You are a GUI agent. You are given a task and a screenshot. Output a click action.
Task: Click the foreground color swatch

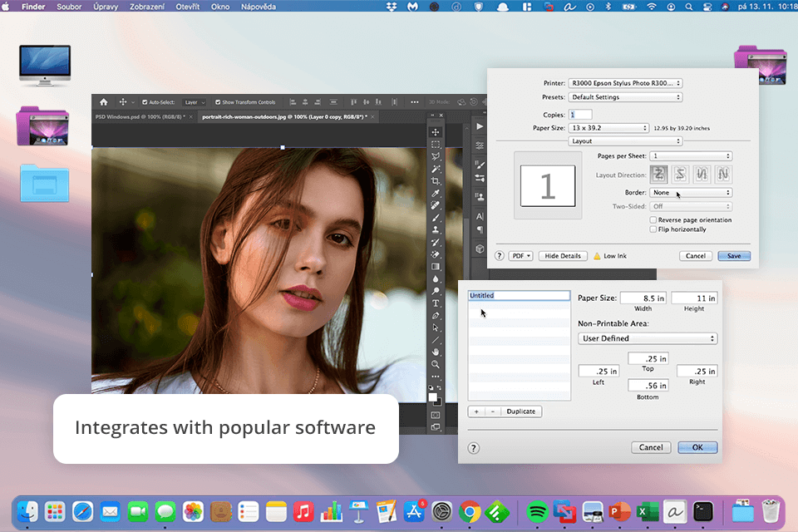click(433, 397)
